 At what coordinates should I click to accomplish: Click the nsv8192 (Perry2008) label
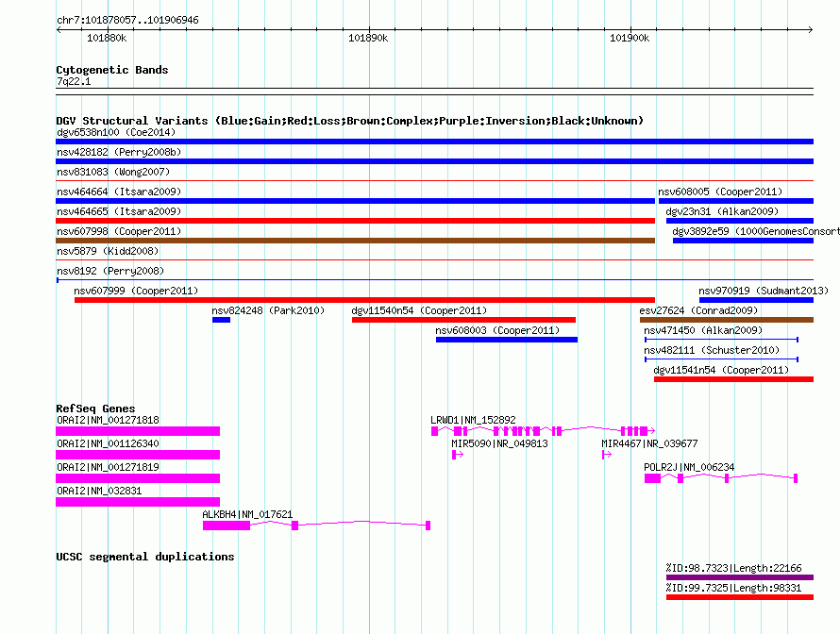[110, 271]
